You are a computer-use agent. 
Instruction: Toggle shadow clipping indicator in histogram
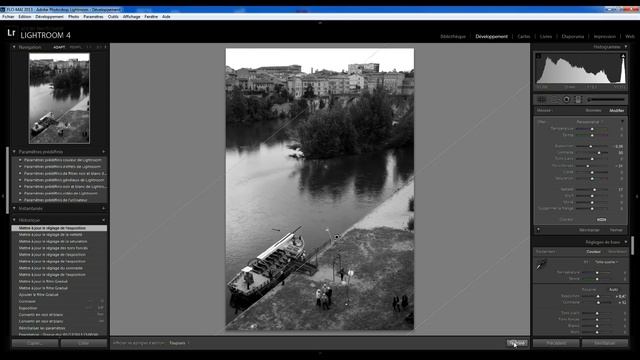tap(538, 56)
